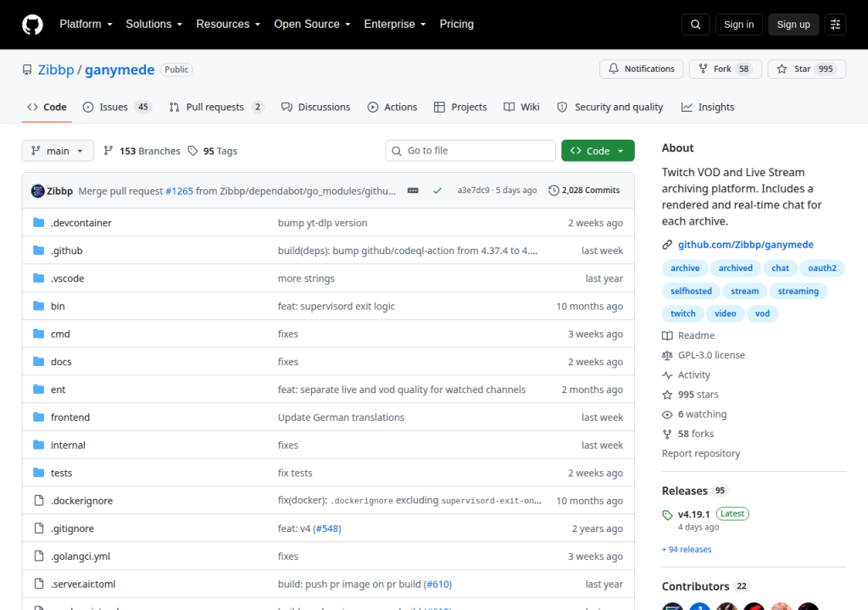The width and height of the screenshot is (868, 610).
Task: Switch to the Discussions tab
Action: click(315, 108)
